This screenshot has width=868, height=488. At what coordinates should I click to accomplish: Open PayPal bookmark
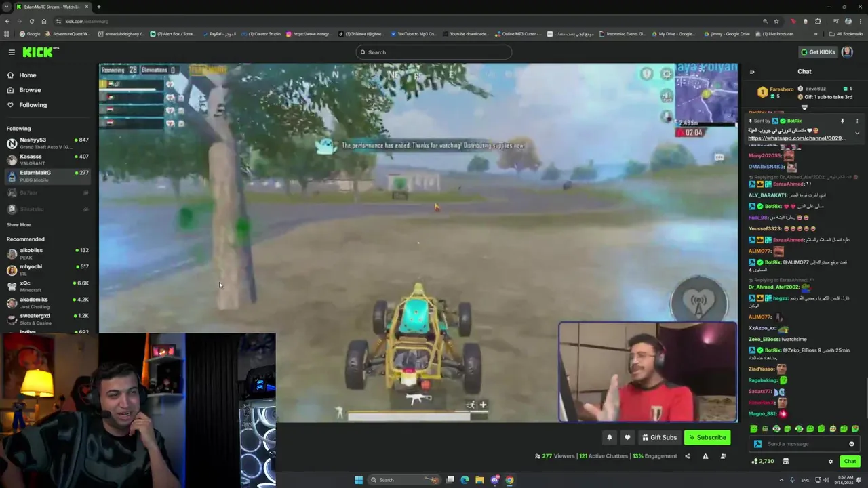219,34
